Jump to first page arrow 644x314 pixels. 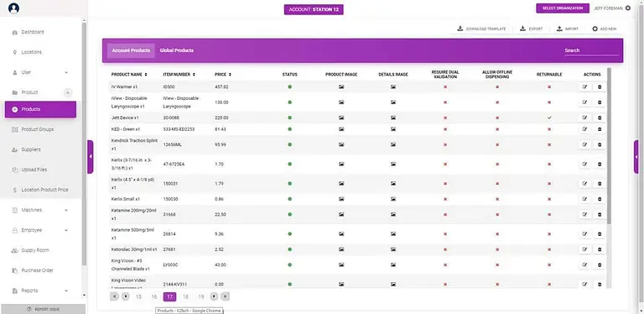(x=115, y=296)
